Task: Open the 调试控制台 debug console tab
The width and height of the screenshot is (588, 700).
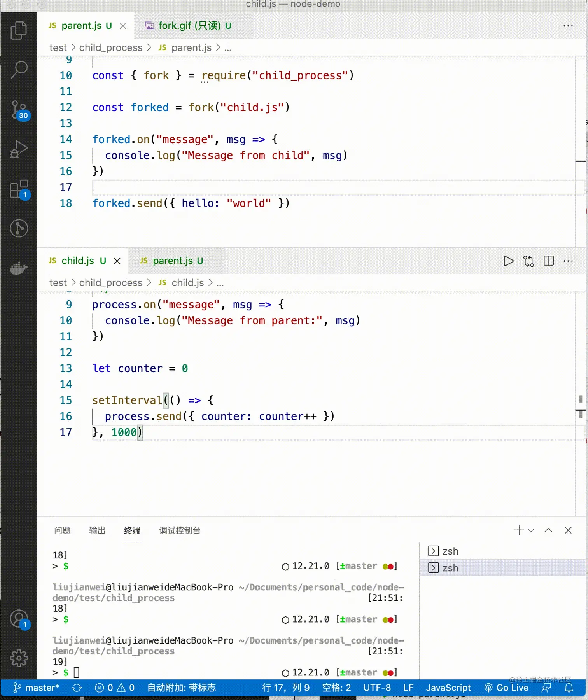Action: pos(180,530)
